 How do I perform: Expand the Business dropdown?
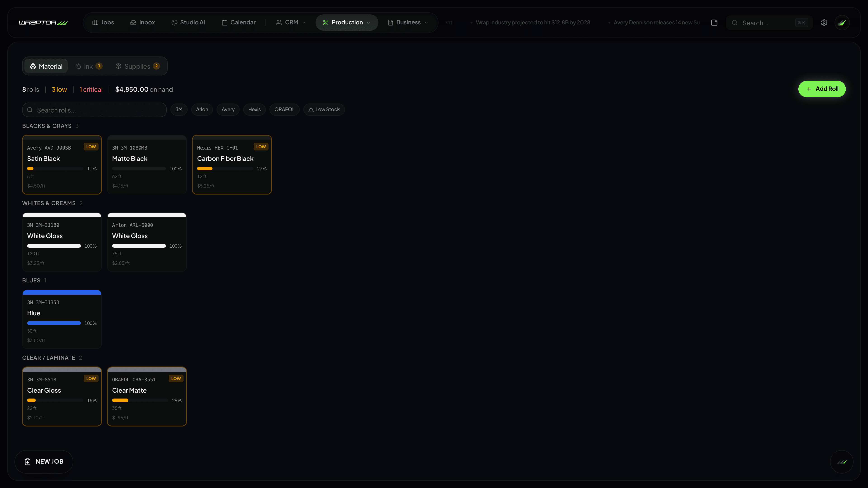[x=408, y=22]
